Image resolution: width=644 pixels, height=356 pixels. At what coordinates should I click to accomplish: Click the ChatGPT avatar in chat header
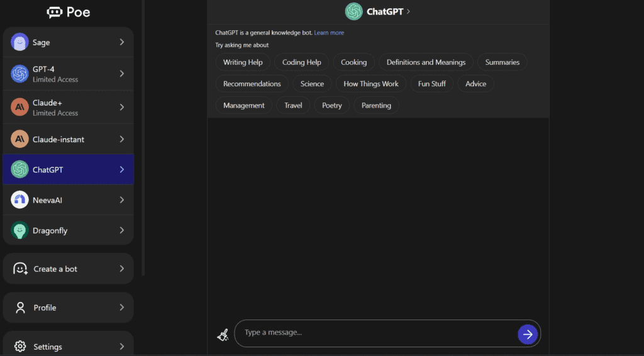pos(353,11)
